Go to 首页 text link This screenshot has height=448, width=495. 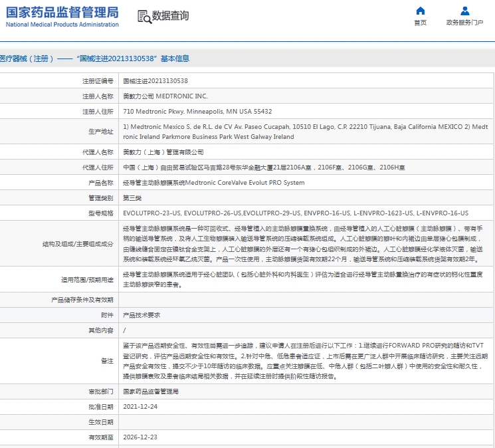420,23
